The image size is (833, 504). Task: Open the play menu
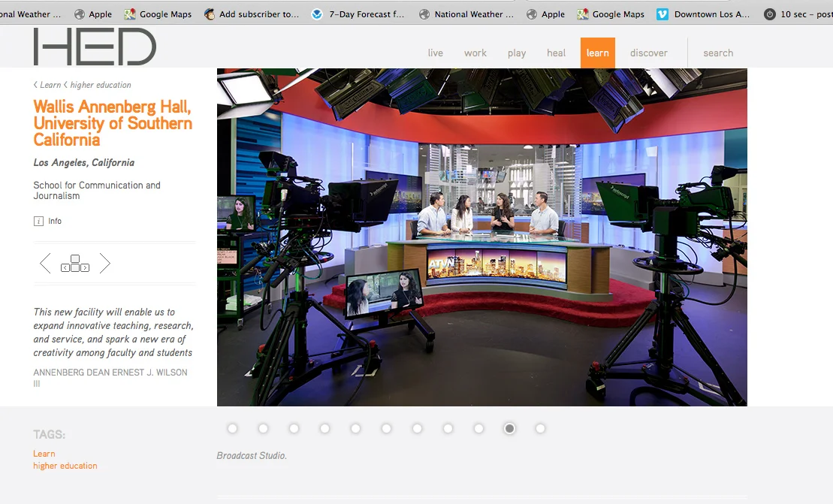tap(516, 53)
